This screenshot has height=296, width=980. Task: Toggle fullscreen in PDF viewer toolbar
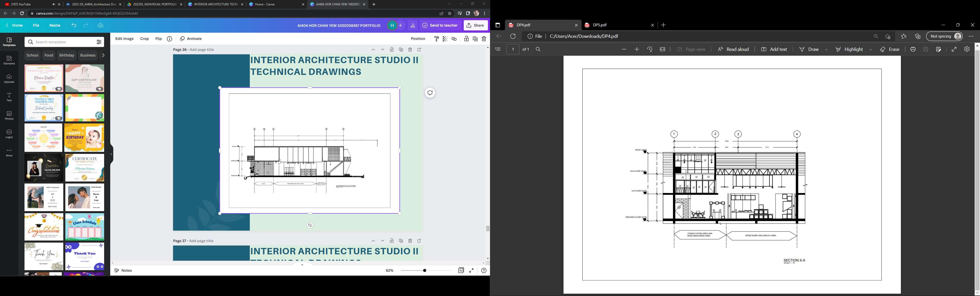pos(954,50)
